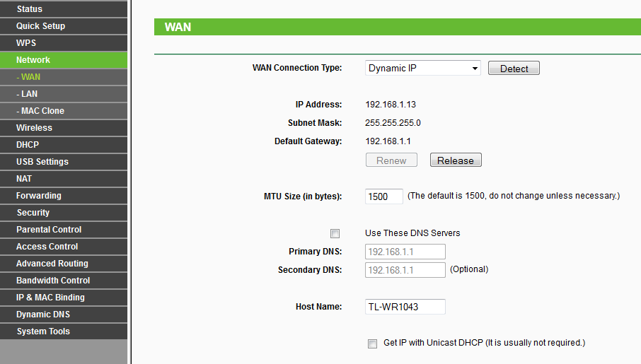The height and width of the screenshot is (364, 641).
Task: Click the Detect button
Action: [x=514, y=69]
